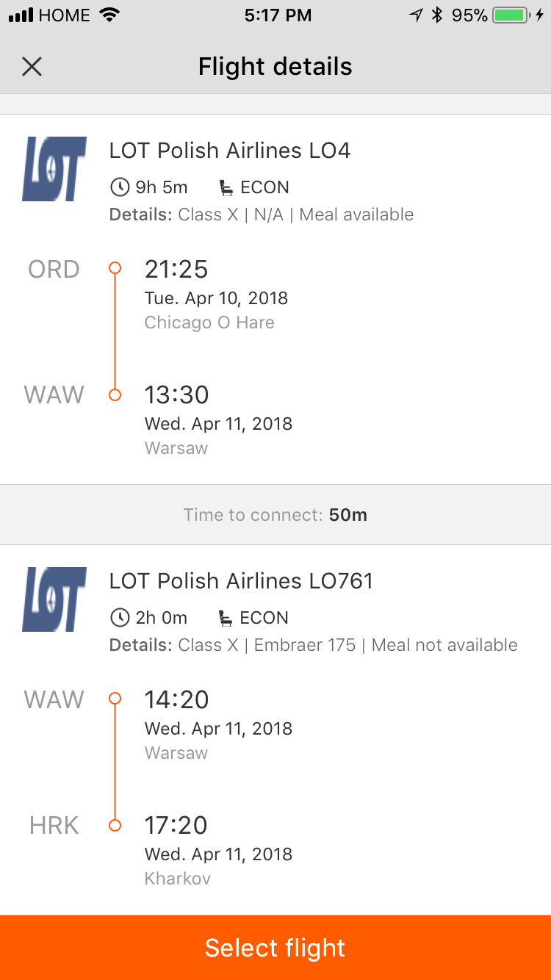Tap the battery icon in status bar

(514, 15)
